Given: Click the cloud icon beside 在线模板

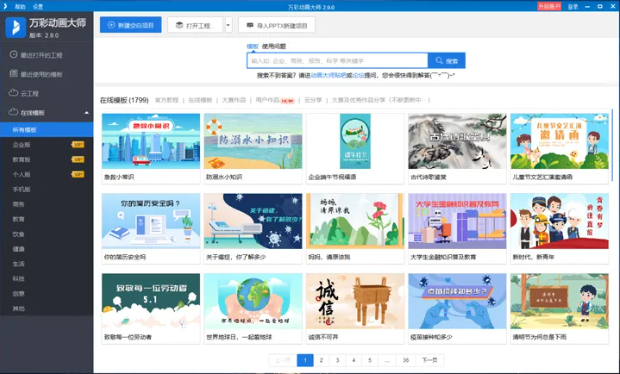Looking at the screenshot, I should (13, 112).
